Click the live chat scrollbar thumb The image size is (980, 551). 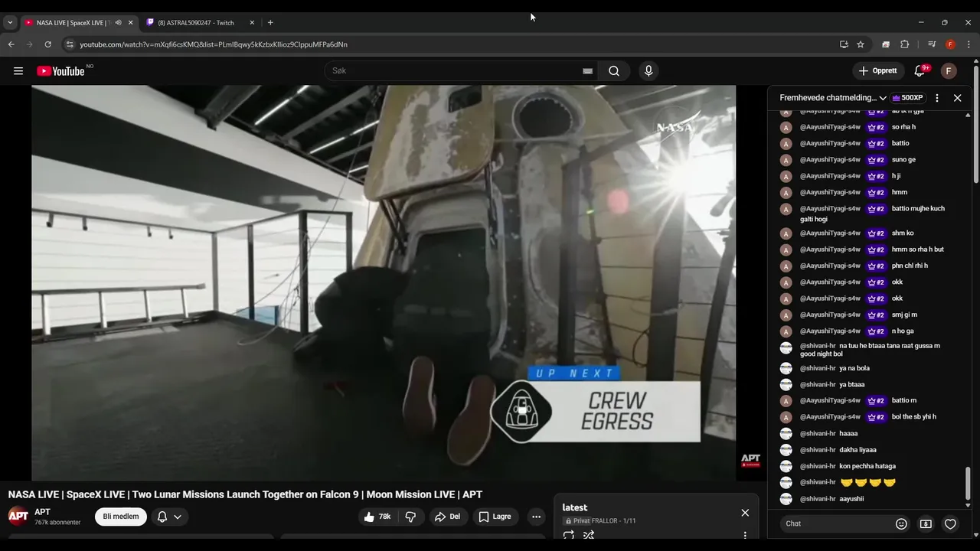969,484
